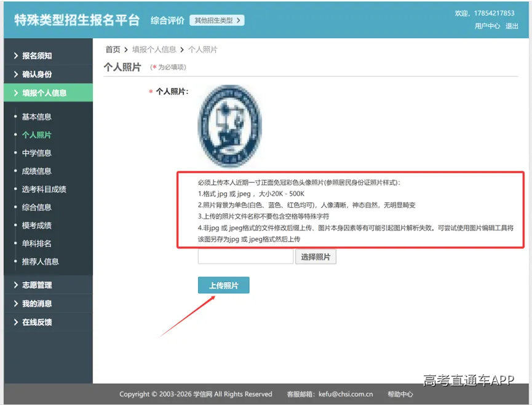Screen dimensions: 532x405
Task: Expand the 志愿管理 menu
Action: [48, 285]
